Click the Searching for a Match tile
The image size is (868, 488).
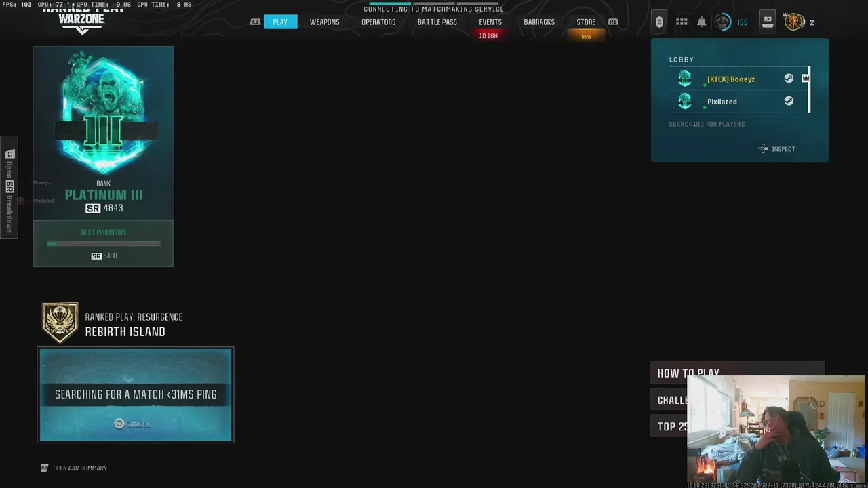pos(136,395)
